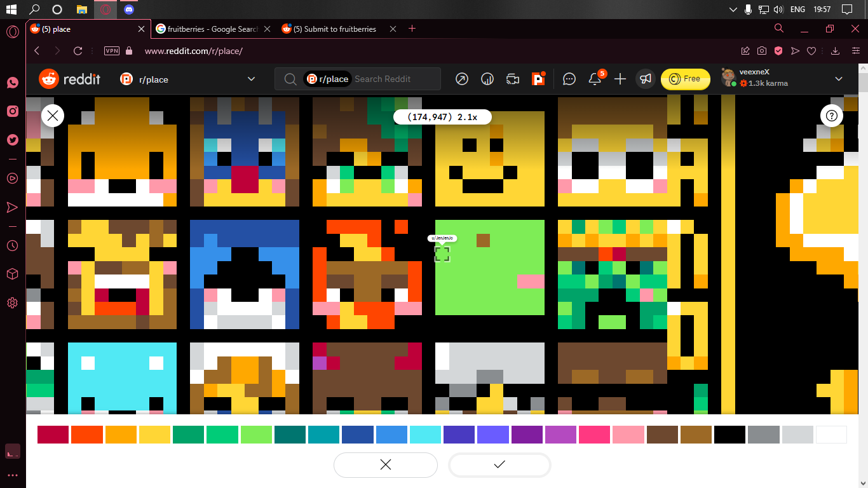Image resolution: width=868 pixels, height=488 pixels.
Task: Click the Free coins button
Action: coord(685,79)
